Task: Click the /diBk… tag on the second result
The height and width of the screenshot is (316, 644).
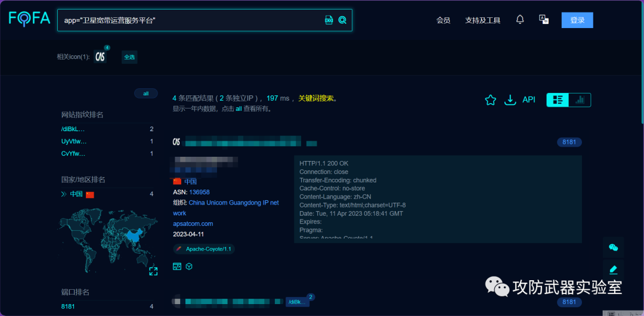Action: click(298, 302)
